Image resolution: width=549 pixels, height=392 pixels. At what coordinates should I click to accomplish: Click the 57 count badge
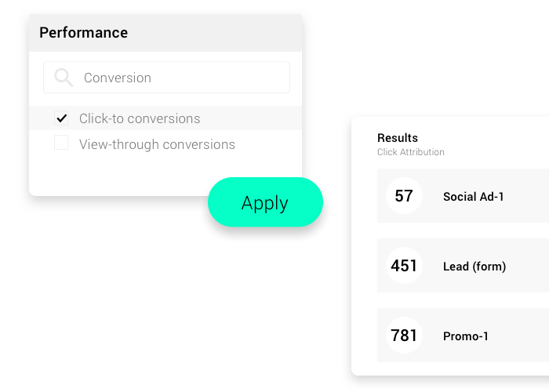click(404, 196)
